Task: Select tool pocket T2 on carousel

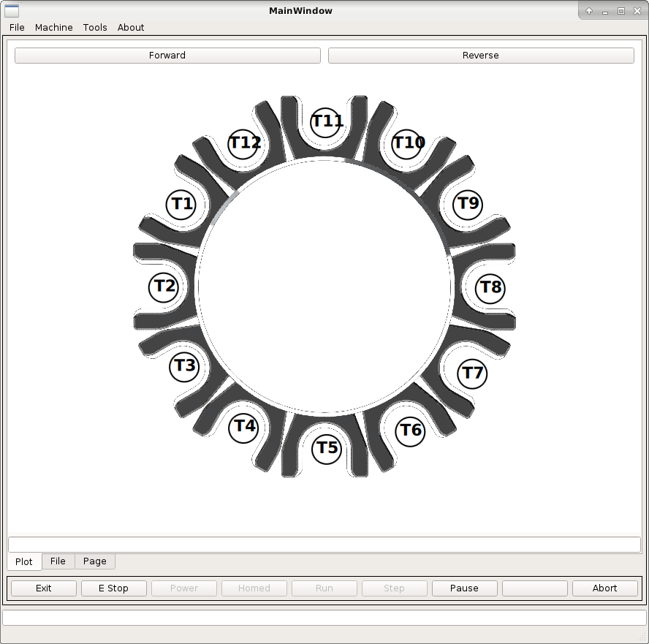Action: (164, 287)
